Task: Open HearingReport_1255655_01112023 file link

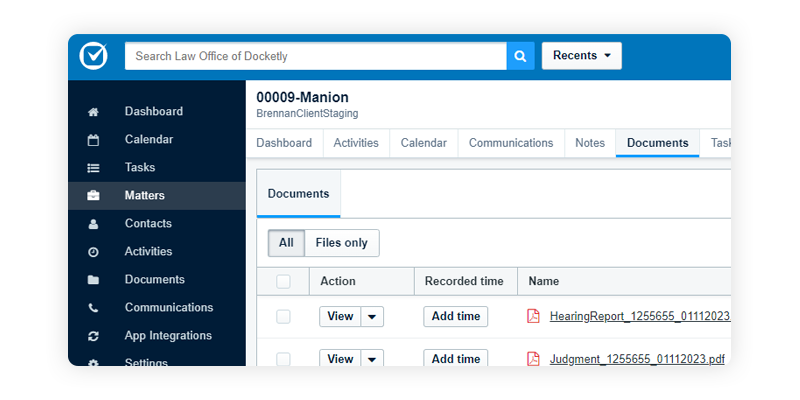Action: (640, 317)
